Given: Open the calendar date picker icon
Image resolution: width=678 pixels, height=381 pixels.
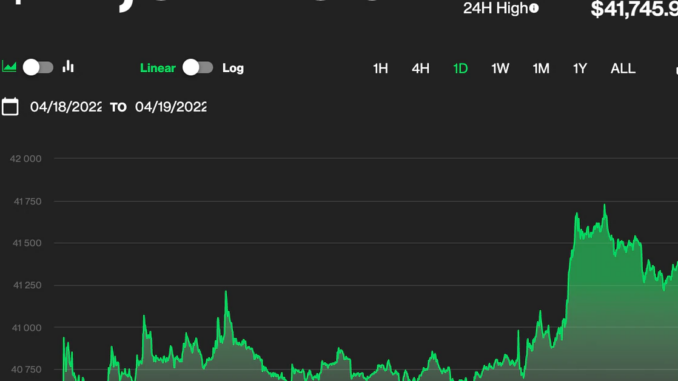Looking at the screenshot, I should [10, 107].
